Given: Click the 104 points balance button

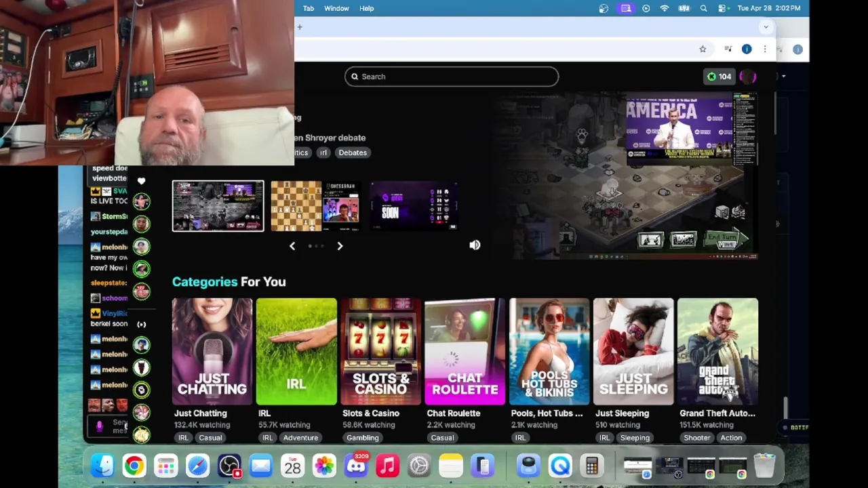Looking at the screenshot, I should coord(719,77).
